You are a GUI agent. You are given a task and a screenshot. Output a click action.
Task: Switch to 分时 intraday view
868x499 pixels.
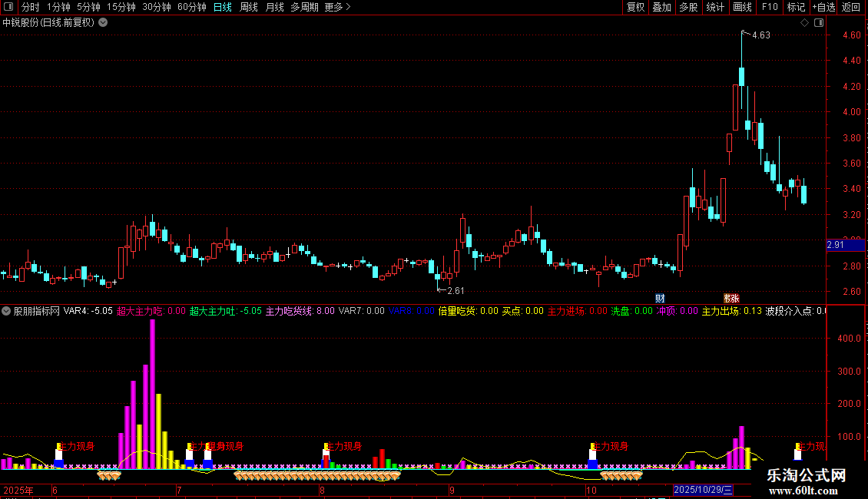click(x=31, y=7)
